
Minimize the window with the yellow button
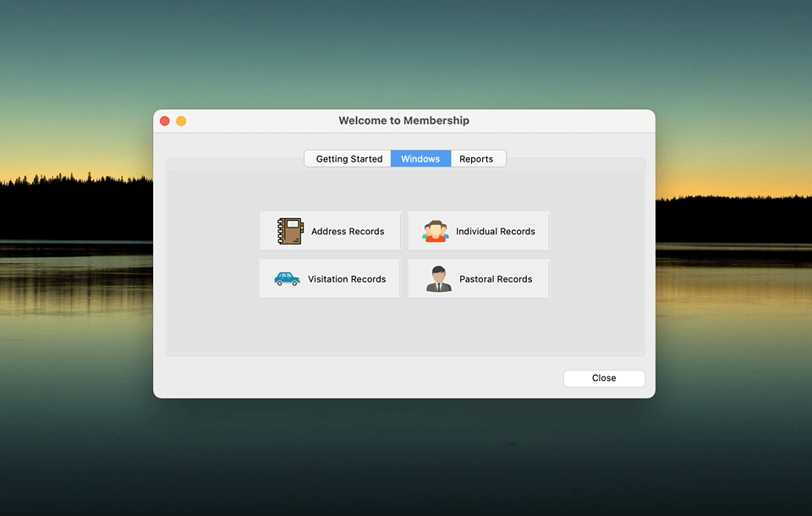(181, 121)
